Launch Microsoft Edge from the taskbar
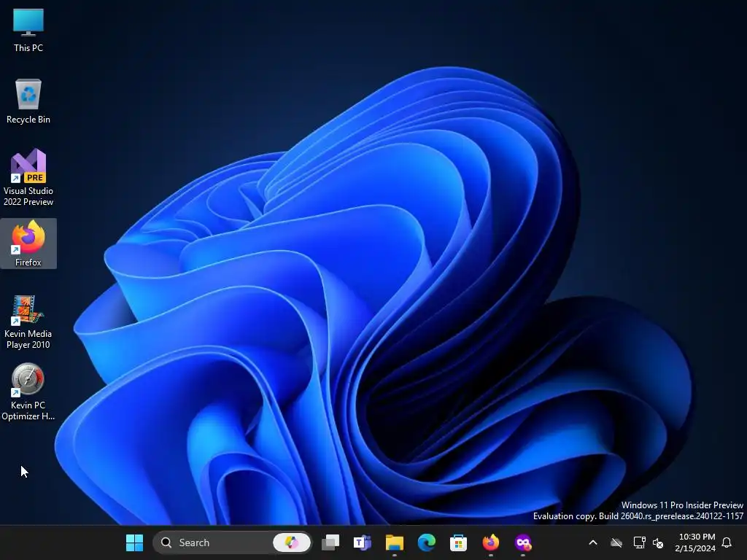Image resolution: width=747 pixels, height=560 pixels. tap(426, 542)
